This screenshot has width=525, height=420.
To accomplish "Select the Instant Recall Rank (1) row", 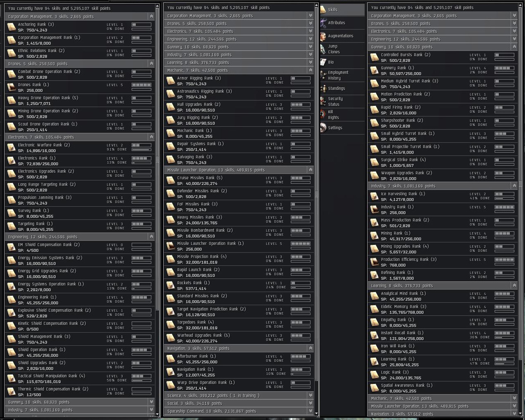I will 443,336.
